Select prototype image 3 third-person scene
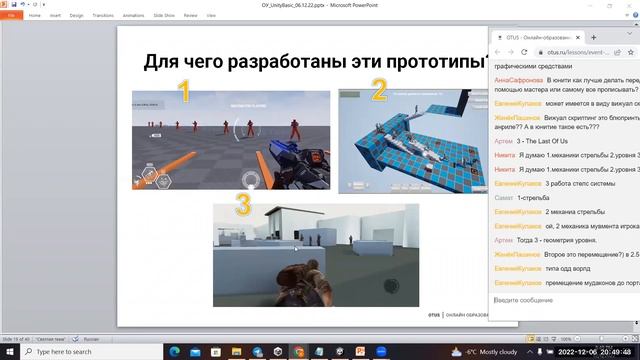This screenshot has height=360, width=640. point(316,255)
